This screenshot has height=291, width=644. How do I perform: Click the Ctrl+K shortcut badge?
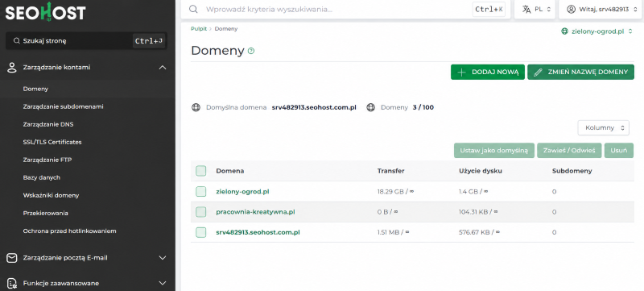click(x=489, y=9)
